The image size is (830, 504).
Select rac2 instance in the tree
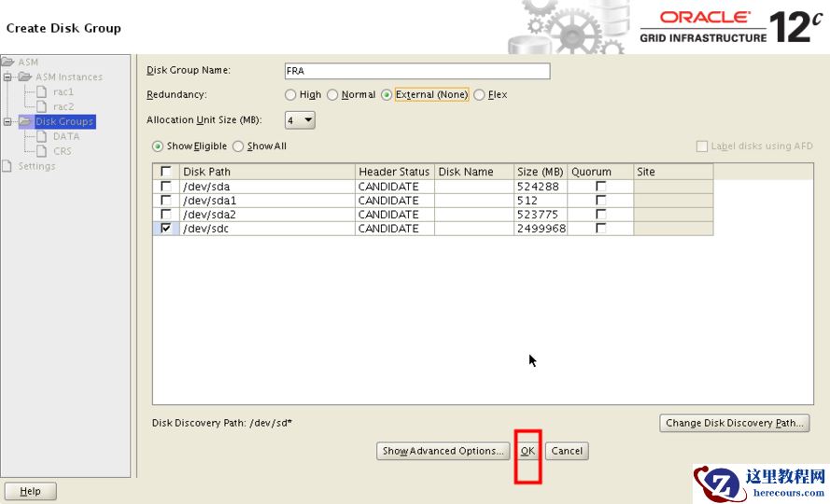63,107
